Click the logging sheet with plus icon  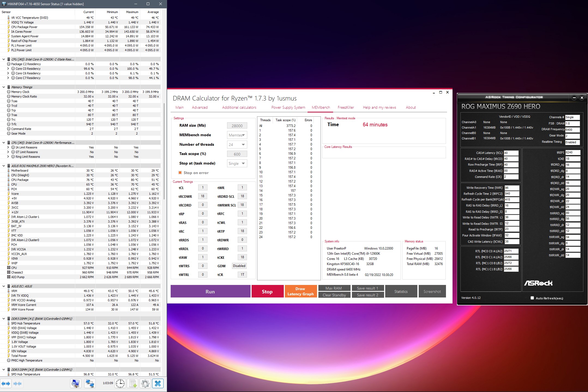133,384
